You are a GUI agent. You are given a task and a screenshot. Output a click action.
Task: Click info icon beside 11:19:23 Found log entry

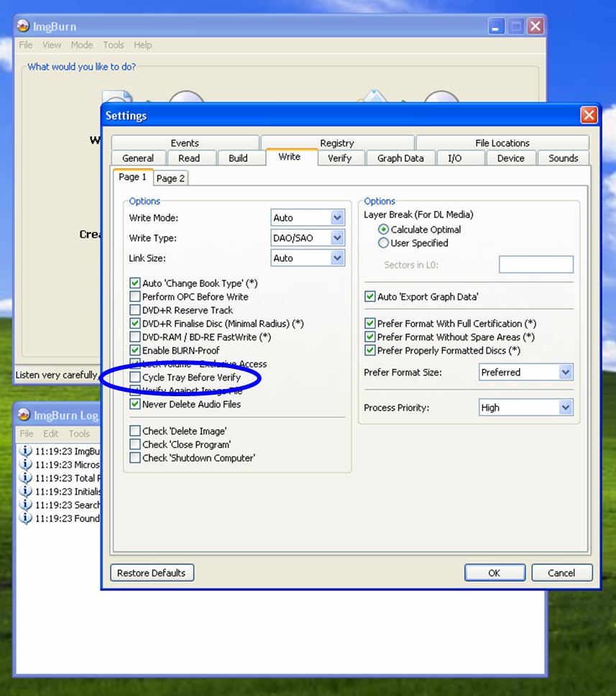click(26, 518)
